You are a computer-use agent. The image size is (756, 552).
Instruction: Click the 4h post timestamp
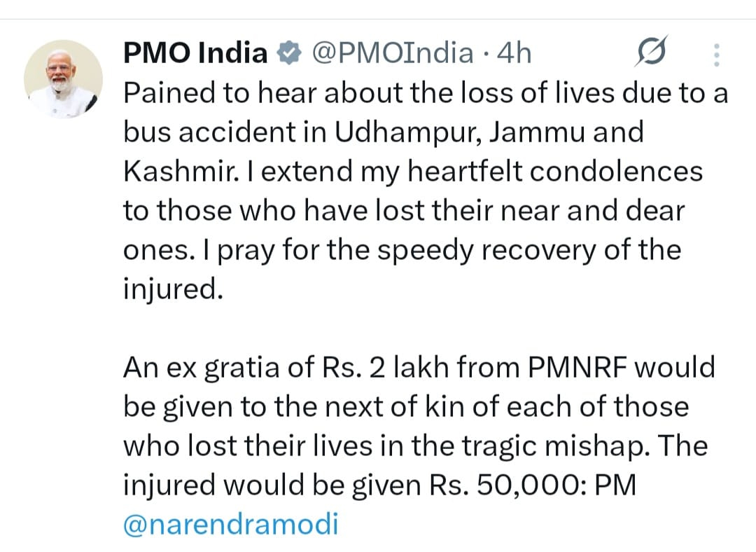[x=514, y=53]
